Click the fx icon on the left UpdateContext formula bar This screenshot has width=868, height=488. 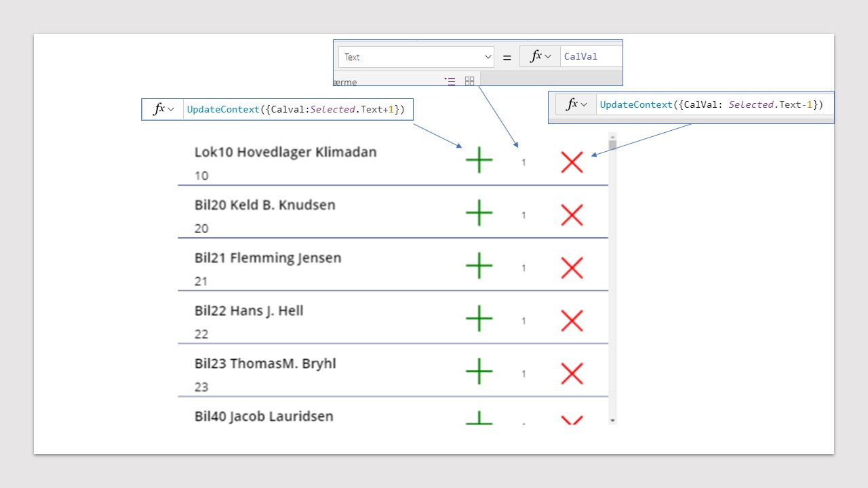point(159,108)
